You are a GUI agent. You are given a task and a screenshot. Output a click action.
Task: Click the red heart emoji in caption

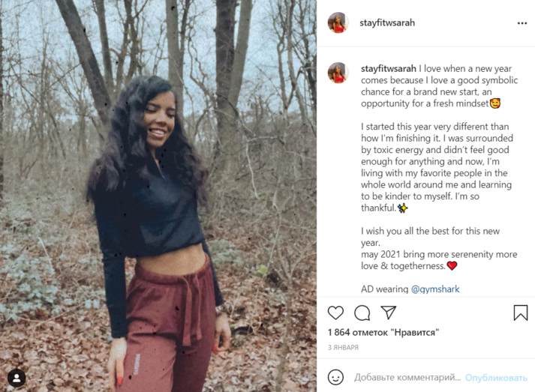coord(452,265)
